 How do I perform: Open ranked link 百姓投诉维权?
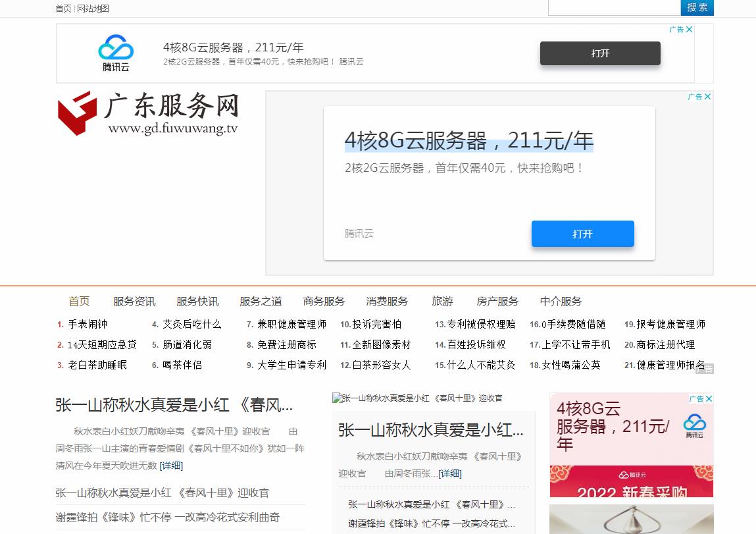[476, 344]
